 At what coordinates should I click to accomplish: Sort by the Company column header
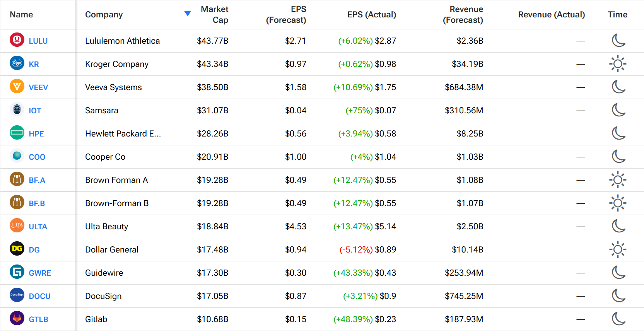click(104, 15)
